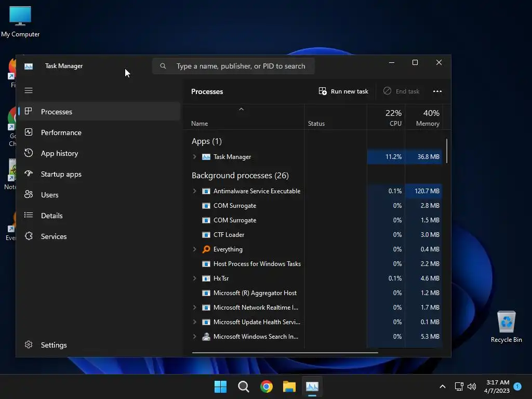Click the Everything app magnifier icon
The height and width of the screenshot is (399, 532).
pos(206,249)
